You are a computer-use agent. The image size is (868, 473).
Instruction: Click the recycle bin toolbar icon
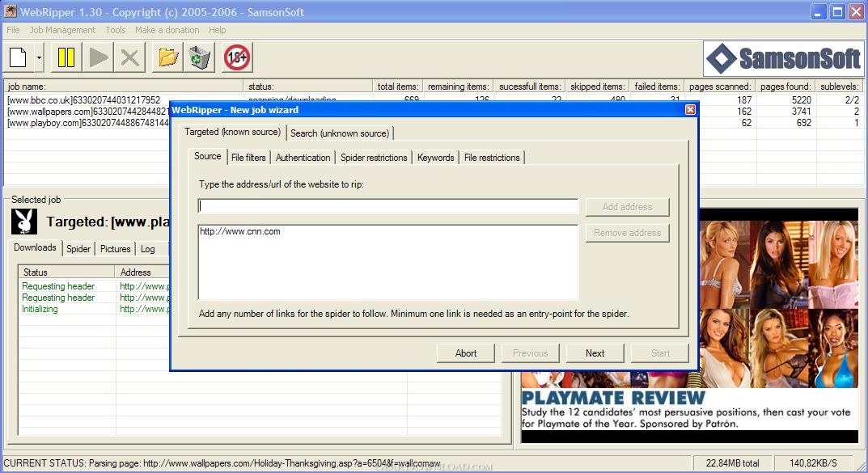tap(199, 57)
